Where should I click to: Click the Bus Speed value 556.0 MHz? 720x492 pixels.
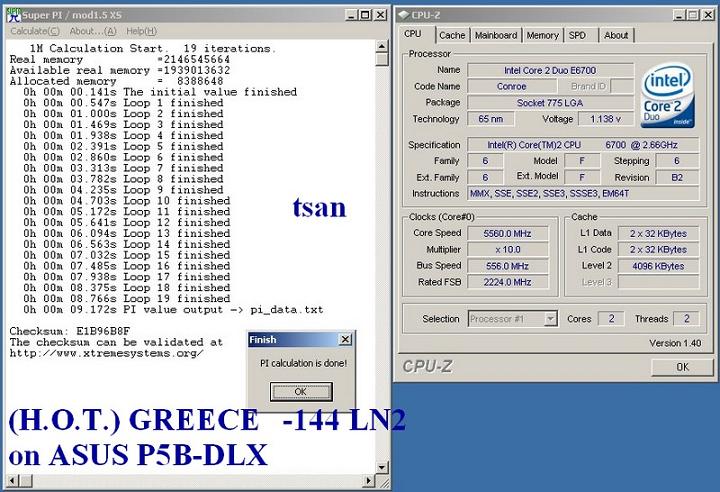click(507, 266)
